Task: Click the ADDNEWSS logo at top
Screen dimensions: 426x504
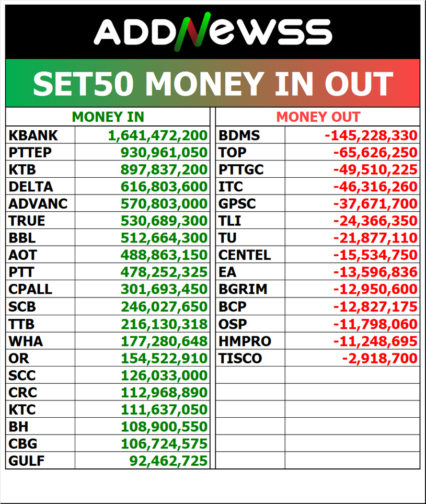Action: click(x=213, y=31)
